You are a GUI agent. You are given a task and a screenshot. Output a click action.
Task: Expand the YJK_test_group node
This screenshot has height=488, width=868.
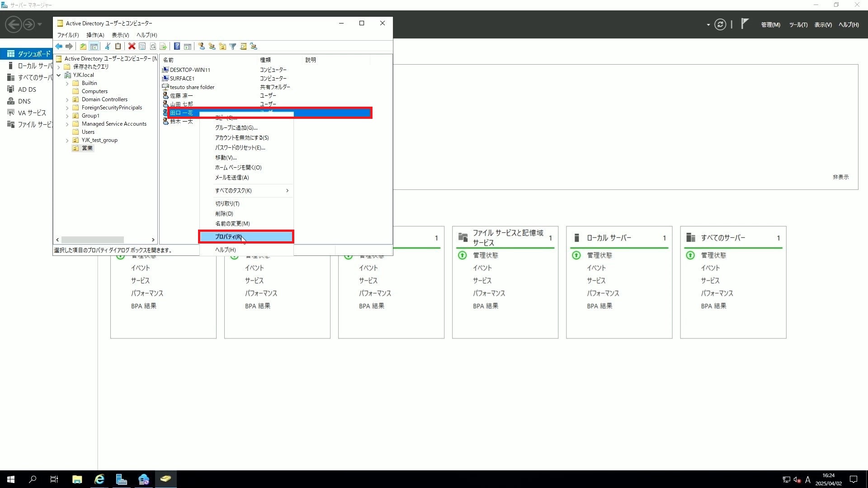(x=67, y=140)
